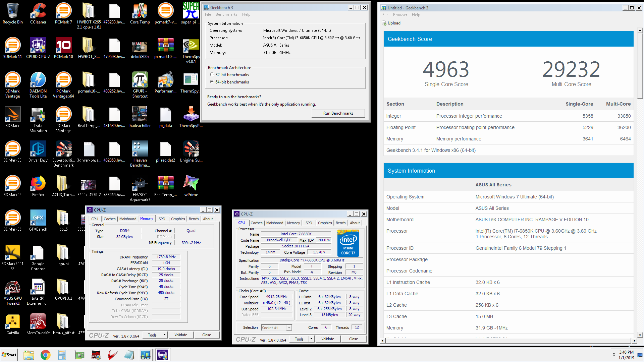Image resolution: width=644 pixels, height=362 pixels.
Task: Launch CCleaner from the desktop
Action: 38,13
